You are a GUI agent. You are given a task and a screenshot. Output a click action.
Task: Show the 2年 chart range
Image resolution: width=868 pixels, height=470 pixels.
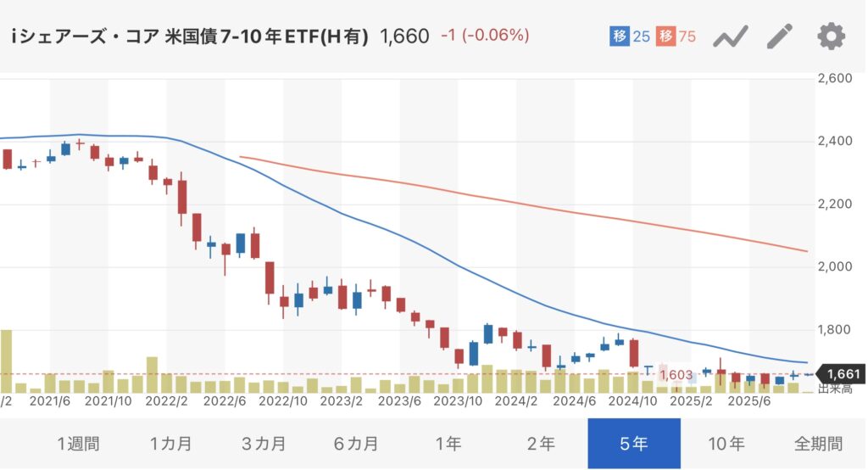(541, 444)
